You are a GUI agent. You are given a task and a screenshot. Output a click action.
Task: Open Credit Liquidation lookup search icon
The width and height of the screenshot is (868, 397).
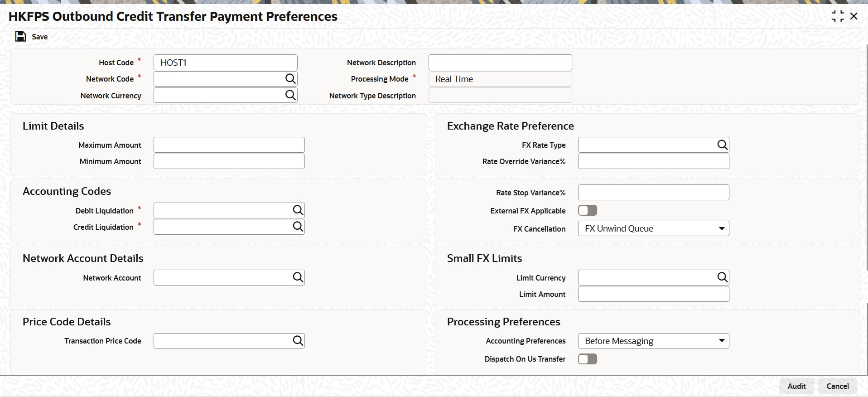coord(298,227)
